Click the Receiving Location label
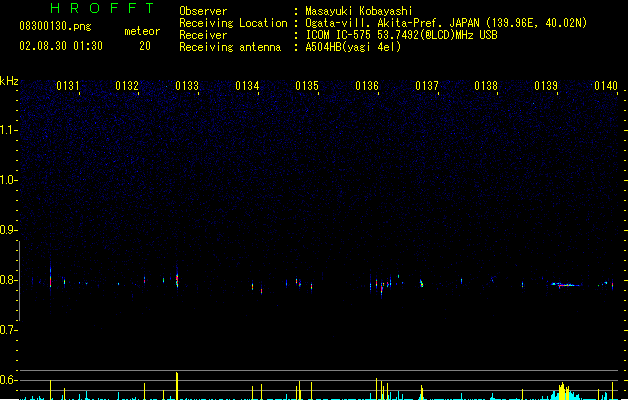 pos(233,23)
